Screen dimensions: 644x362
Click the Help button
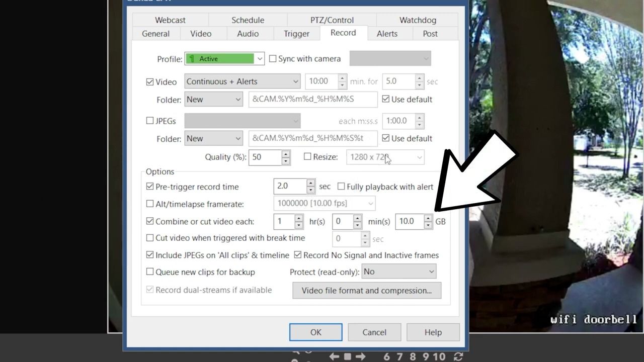point(433,332)
